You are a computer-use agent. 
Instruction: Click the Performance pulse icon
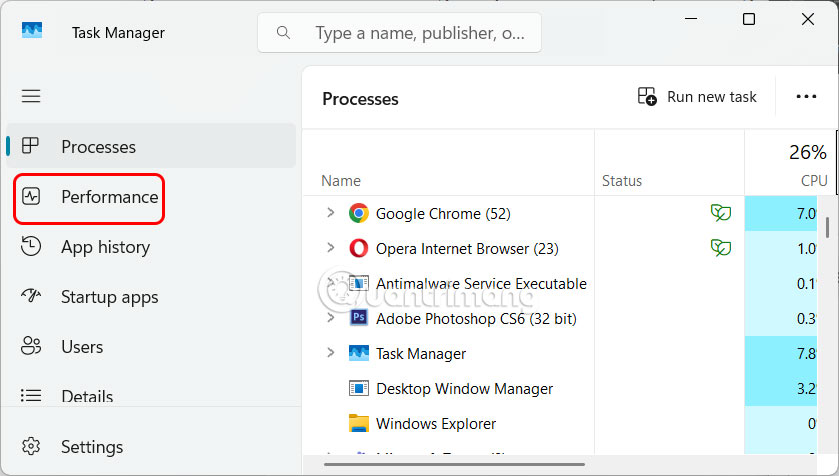pos(31,196)
